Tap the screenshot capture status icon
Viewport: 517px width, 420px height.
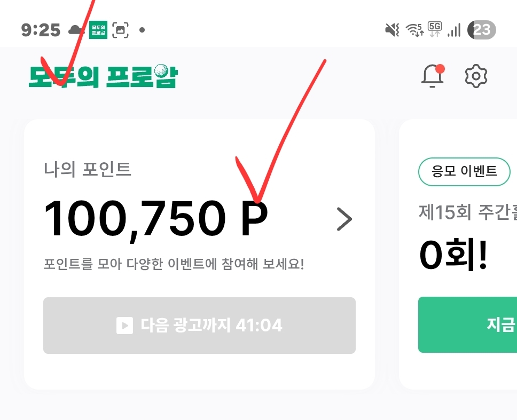pyautogui.click(x=121, y=30)
